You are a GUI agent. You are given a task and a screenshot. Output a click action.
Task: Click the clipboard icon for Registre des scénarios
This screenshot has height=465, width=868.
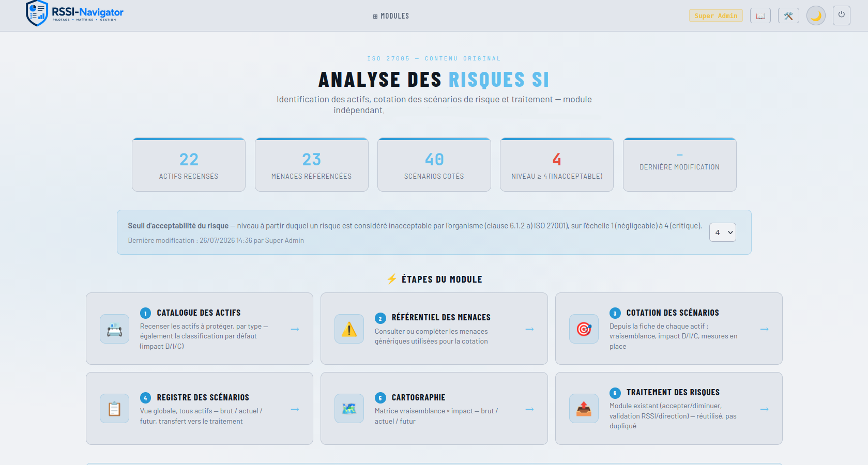(114, 409)
